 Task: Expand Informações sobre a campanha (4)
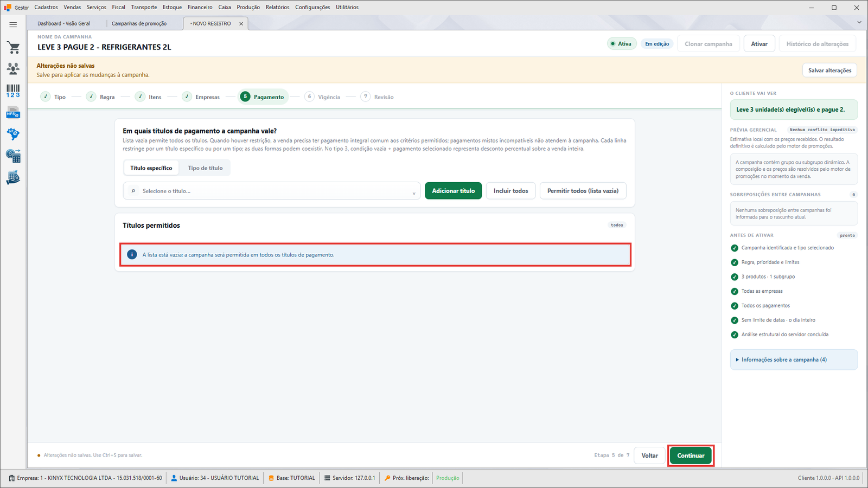[794, 359]
